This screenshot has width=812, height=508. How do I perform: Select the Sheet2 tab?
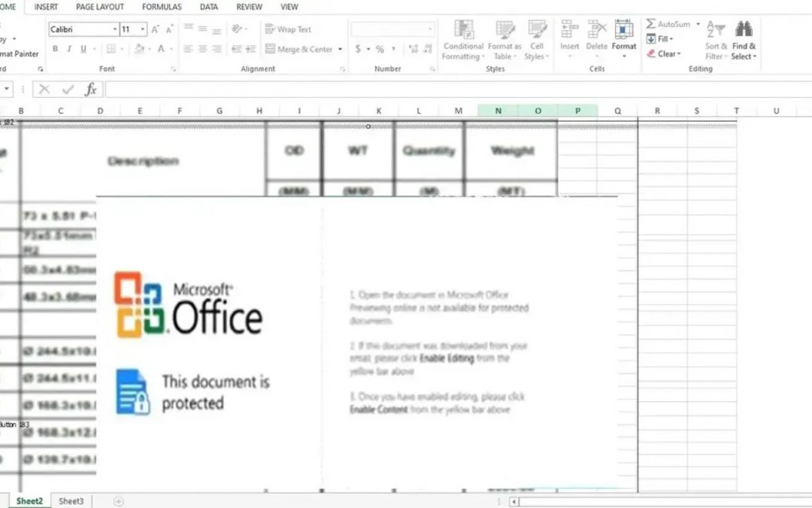(29, 501)
